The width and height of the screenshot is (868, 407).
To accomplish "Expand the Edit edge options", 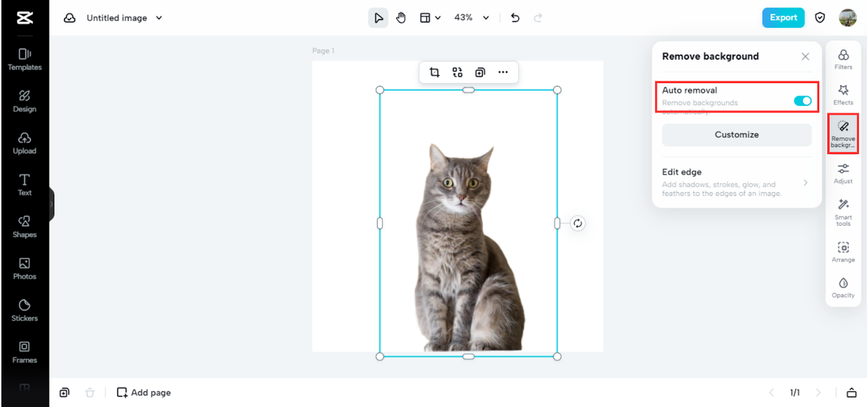I will point(736,182).
